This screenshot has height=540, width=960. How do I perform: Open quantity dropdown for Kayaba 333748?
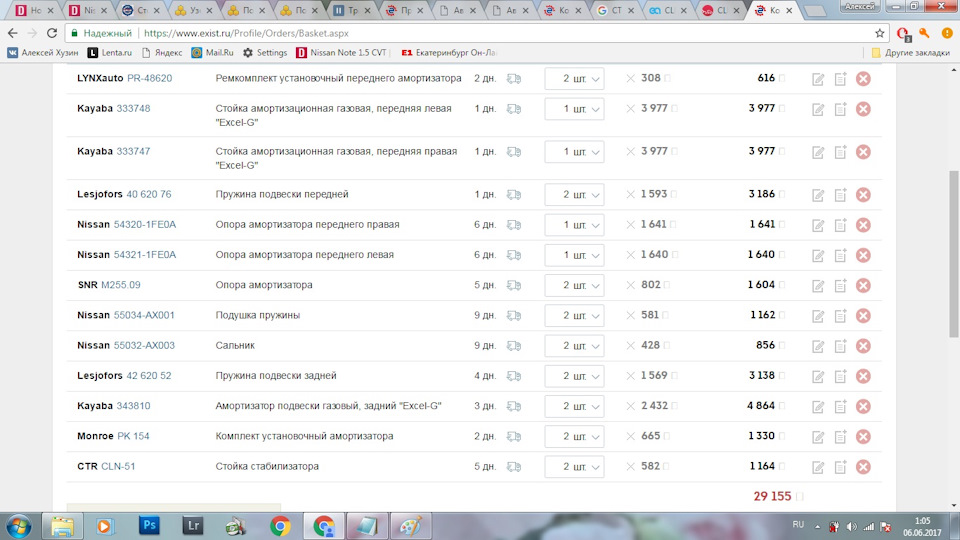click(574, 109)
